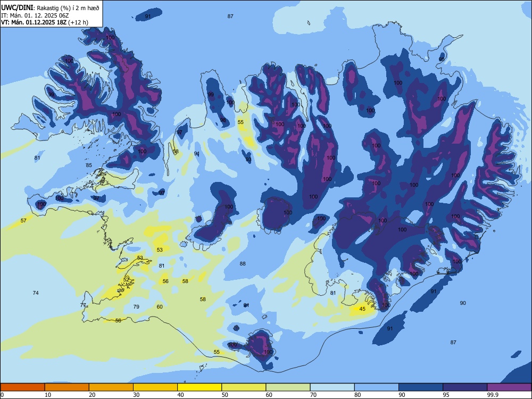532x399 pixels.
Task: Select the 40–50 bright yellow legend swatch
Action: 199,387
